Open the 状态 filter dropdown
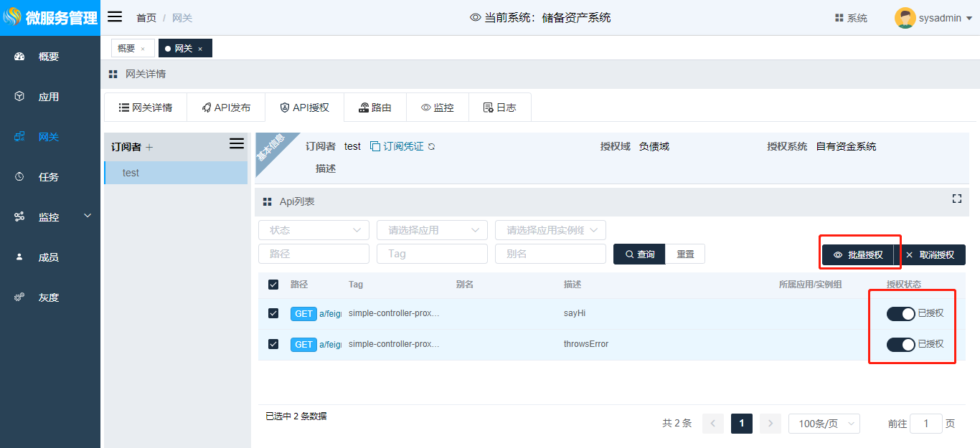980x448 pixels. pyautogui.click(x=314, y=230)
